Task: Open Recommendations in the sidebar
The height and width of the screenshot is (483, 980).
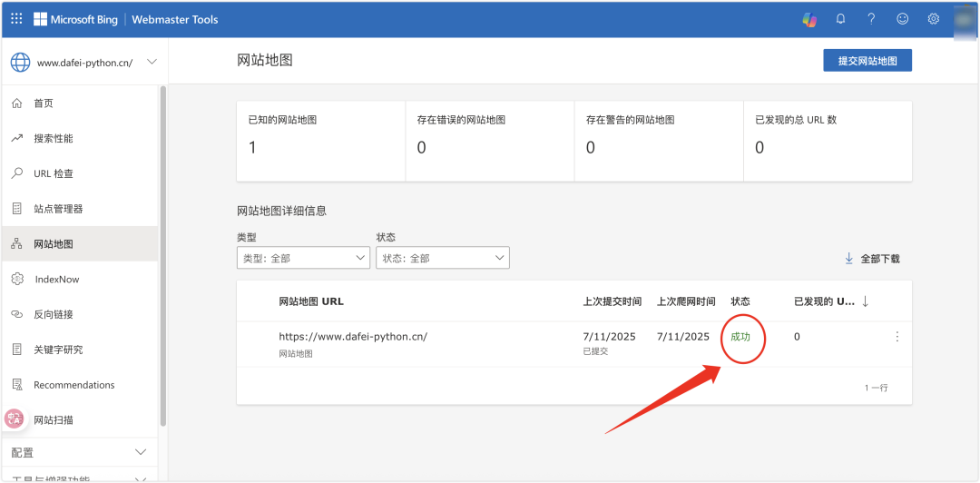Action: (x=79, y=384)
